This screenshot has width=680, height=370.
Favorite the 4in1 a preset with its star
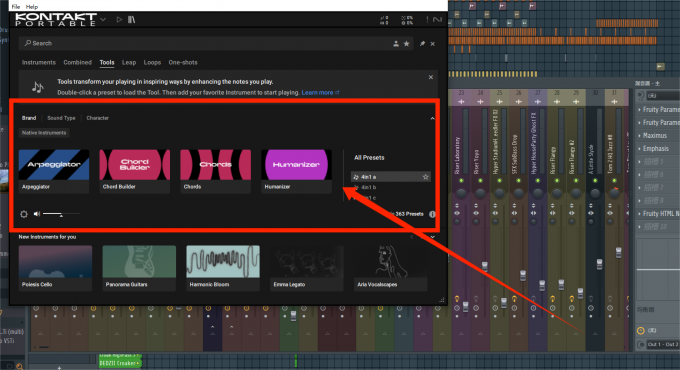click(x=425, y=177)
